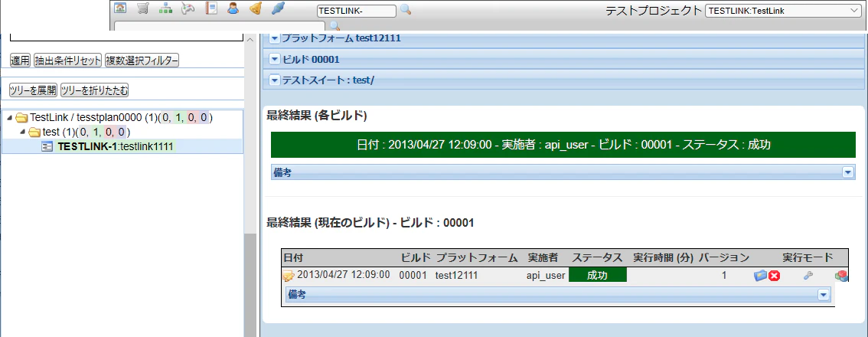Click the user profile person icon

(x=233, y=8)
